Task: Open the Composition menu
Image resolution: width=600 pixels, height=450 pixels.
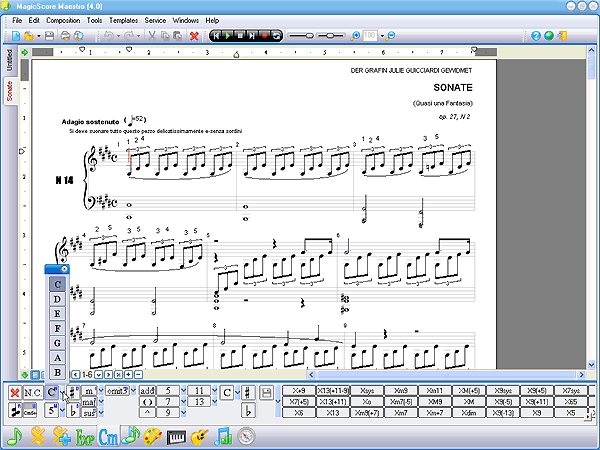Action: (63, 20)
